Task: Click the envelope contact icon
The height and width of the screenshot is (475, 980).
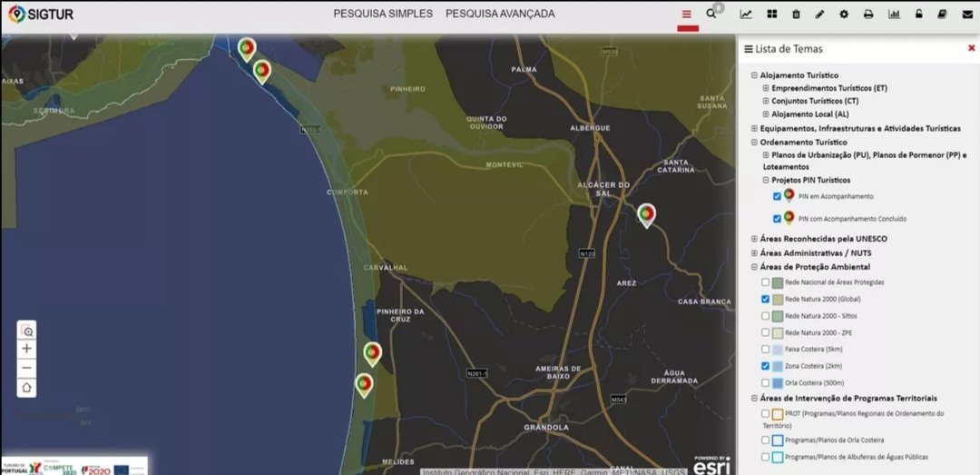Action: (967, 15)
